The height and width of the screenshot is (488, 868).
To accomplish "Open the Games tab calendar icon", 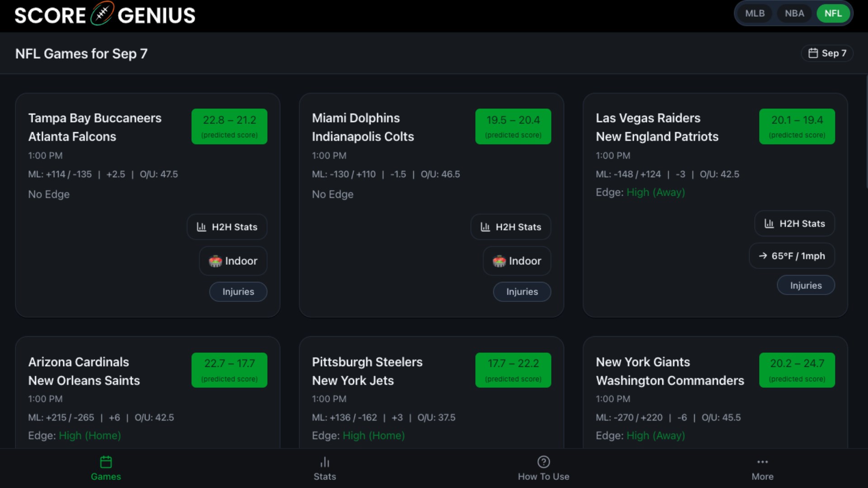I will (x=106, y=462).
